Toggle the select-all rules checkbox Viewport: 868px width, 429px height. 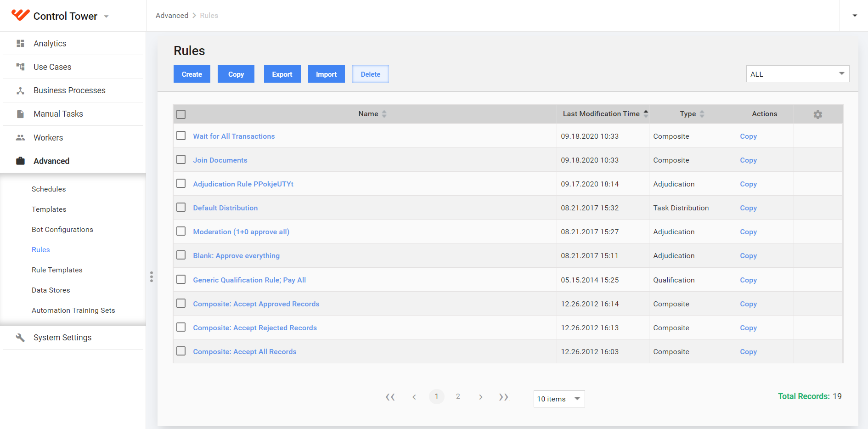(x=181, y=114)
